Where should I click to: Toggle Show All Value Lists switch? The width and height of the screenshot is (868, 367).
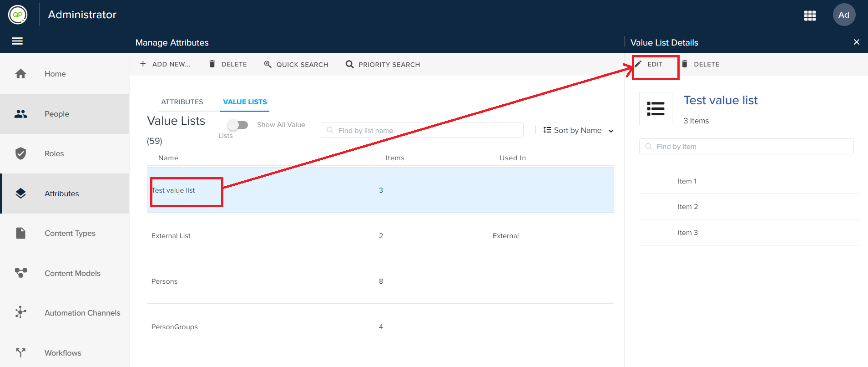pos(238,125)
